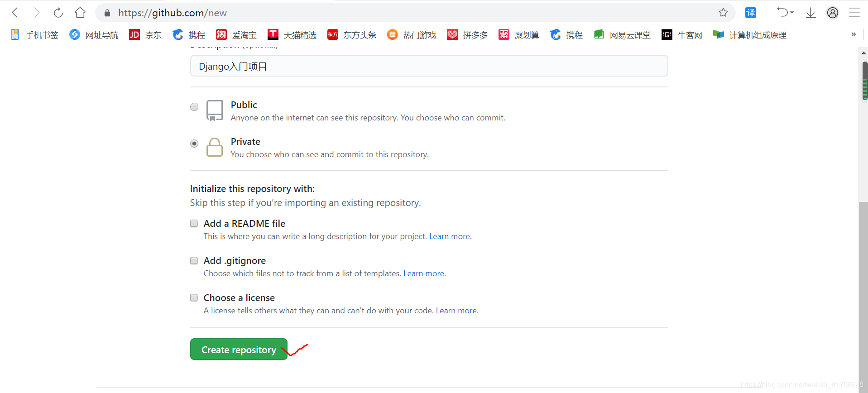Open the browser home page
The image size is (868, 393).
tap(80, 13)
